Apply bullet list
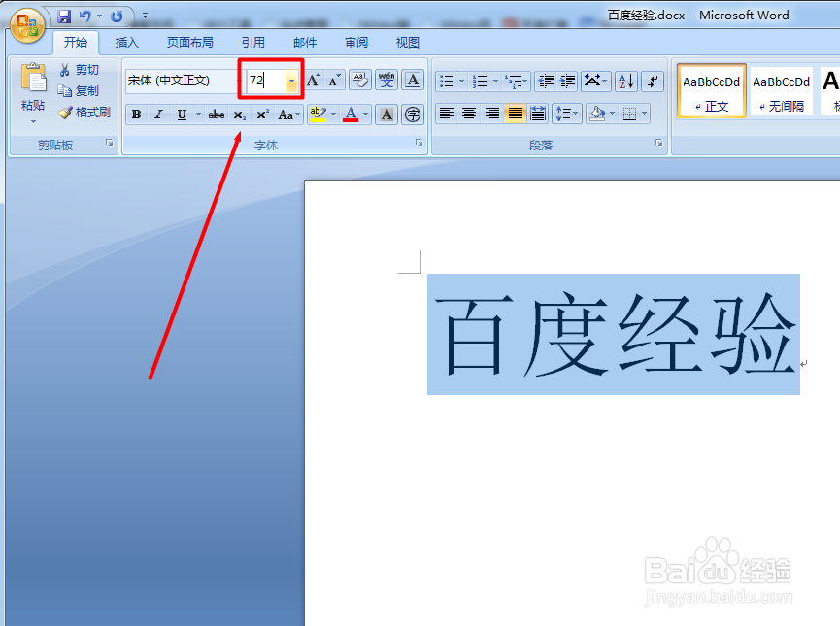 (x=447, y=82)
